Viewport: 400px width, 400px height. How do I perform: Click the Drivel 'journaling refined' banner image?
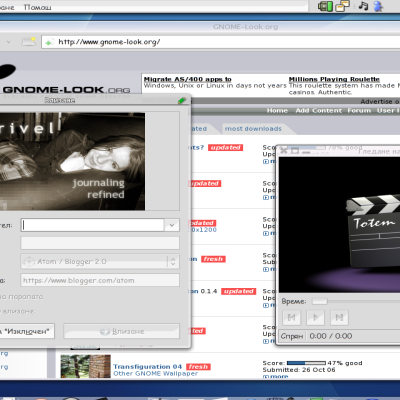tap(72, 161)
